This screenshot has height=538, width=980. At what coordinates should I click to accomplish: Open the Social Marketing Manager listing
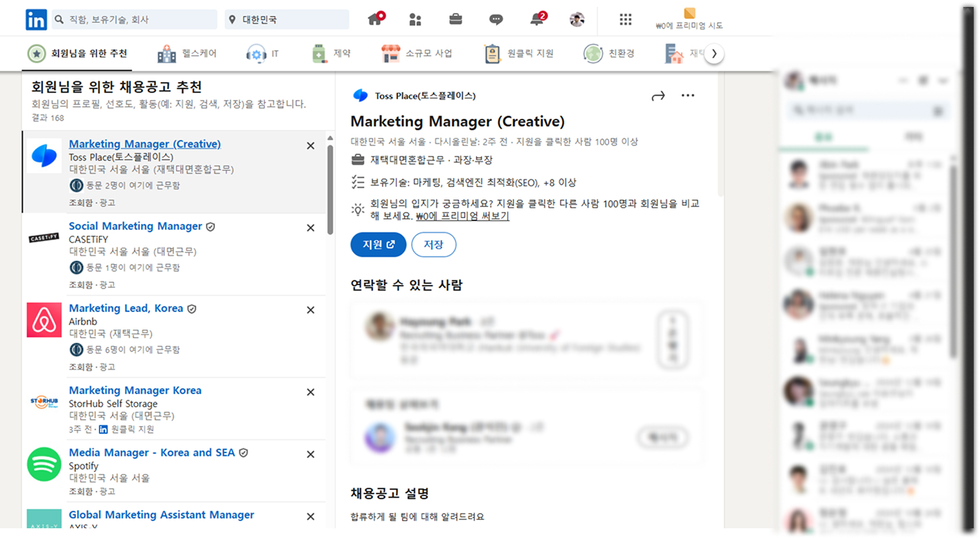pos(136,226)
